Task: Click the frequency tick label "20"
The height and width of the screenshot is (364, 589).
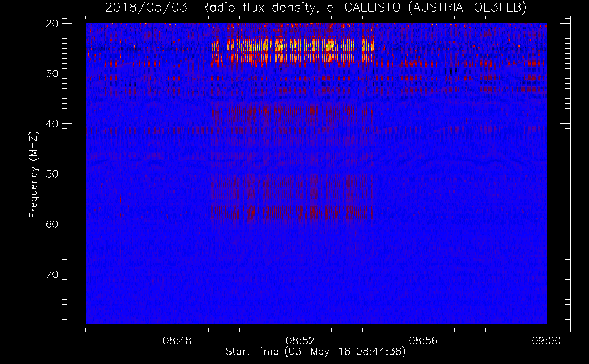Action: (x=52, y=24)
